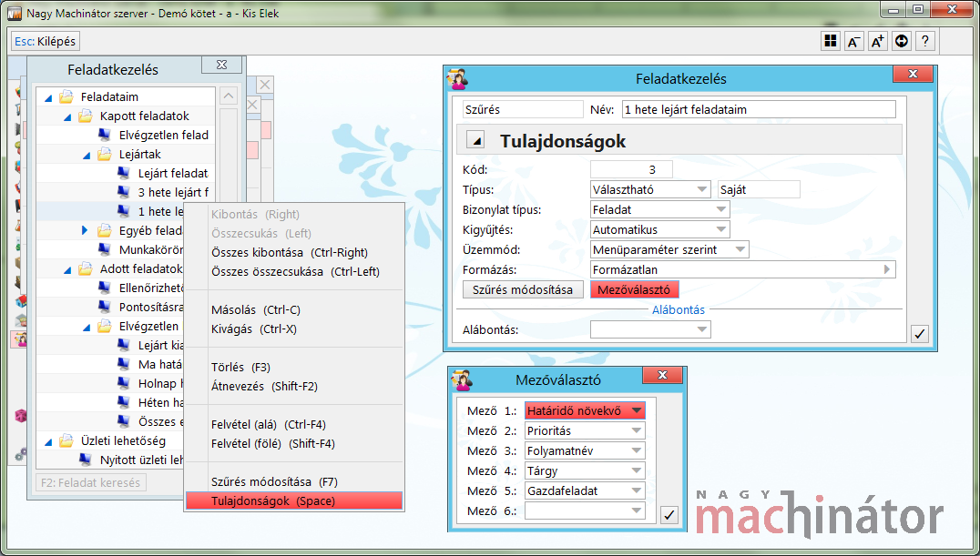This screenshot has height=556, width=980.
Task: Select Tulajdonságok (Space) in context menu
Action: (x=294, y=501)
